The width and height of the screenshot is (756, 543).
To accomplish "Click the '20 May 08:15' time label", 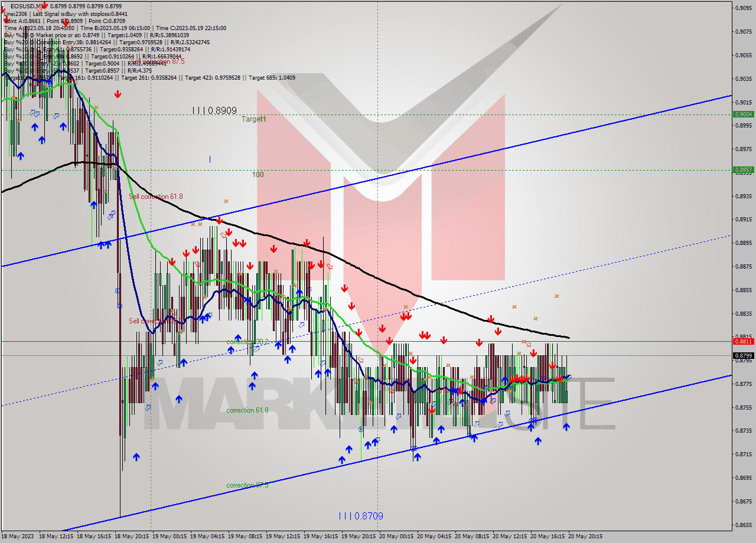I will [x=471, y=537].
